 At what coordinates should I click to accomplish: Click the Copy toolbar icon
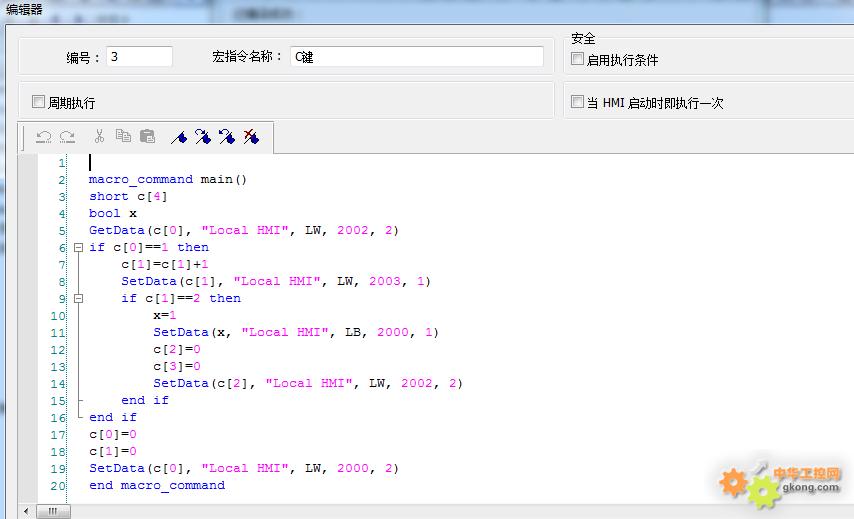[123, 137]
